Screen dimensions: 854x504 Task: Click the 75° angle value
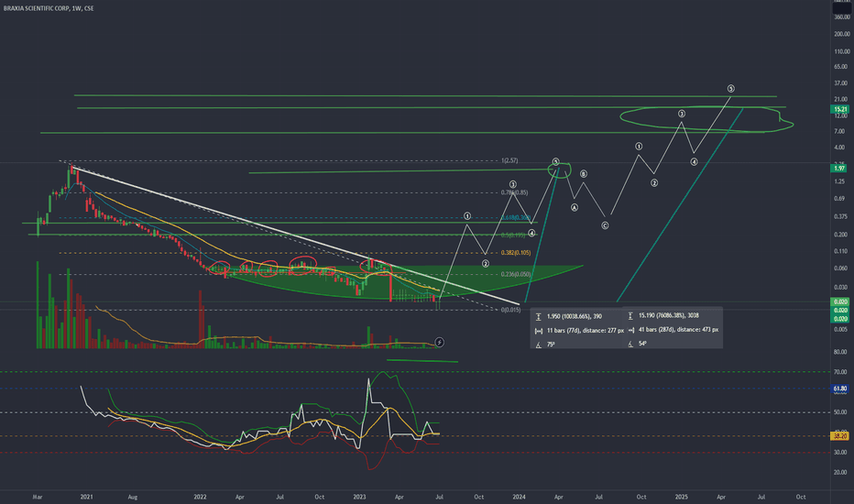pos(551,345)
